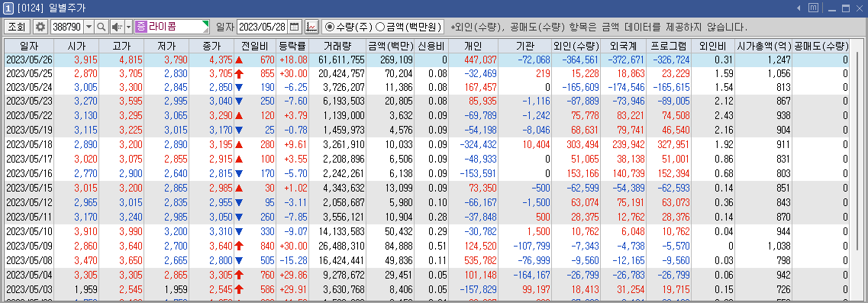Click the 프로그램 column header
Viewport: 868px width, 303px height.
669,46
